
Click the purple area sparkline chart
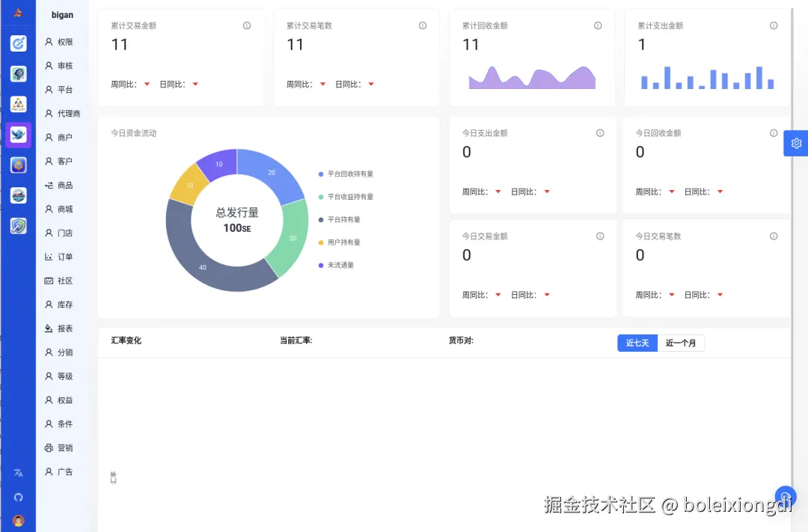532,78
